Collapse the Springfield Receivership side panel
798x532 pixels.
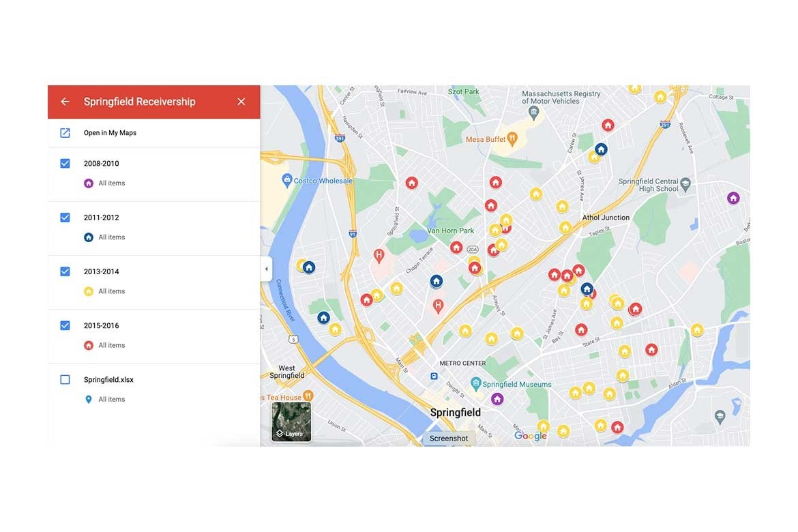click(x=266, y=268)
